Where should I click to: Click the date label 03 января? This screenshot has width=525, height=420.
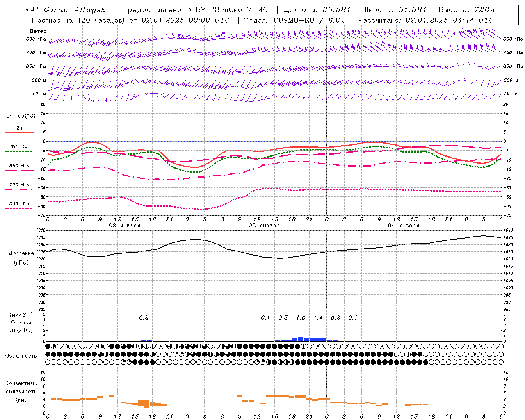264,225
